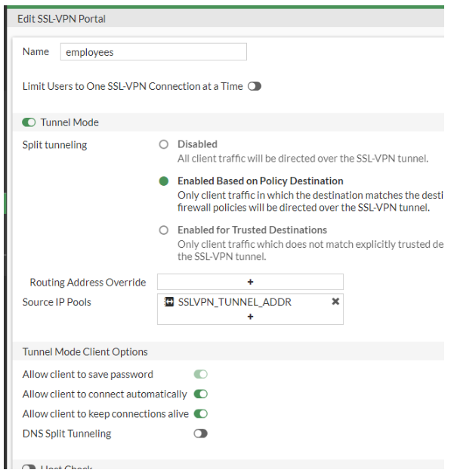Screen dimensions: 454x476
Task: Toggle the Host Check switch at bottom
Action: click(x=29, y=469)
